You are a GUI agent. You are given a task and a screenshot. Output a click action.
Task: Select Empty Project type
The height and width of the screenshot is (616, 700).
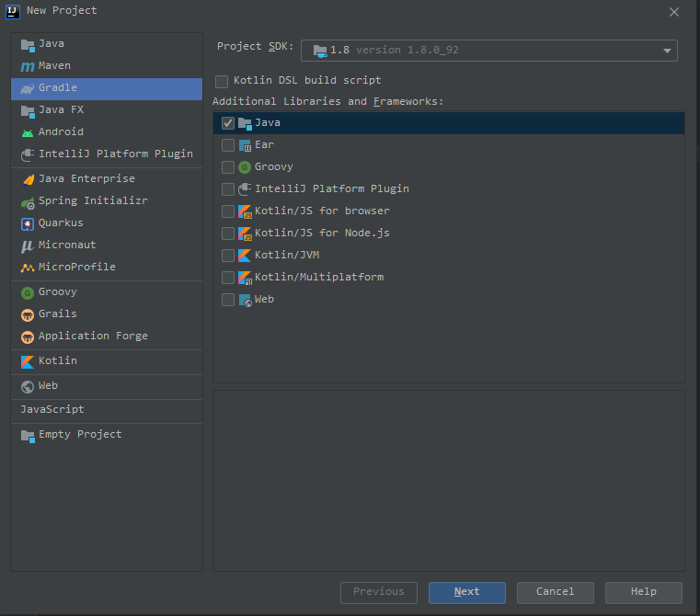[x=107, y=435]
